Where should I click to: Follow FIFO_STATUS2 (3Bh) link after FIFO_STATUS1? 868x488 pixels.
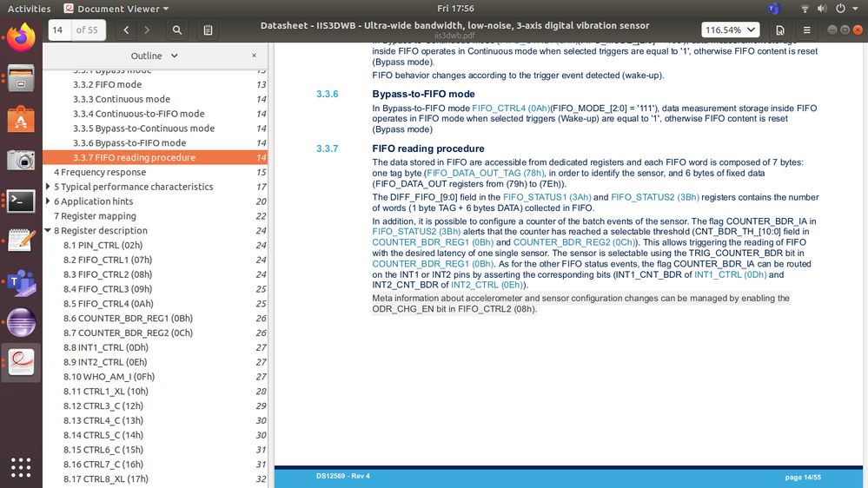pyautogui.click(x=655, y=197)
